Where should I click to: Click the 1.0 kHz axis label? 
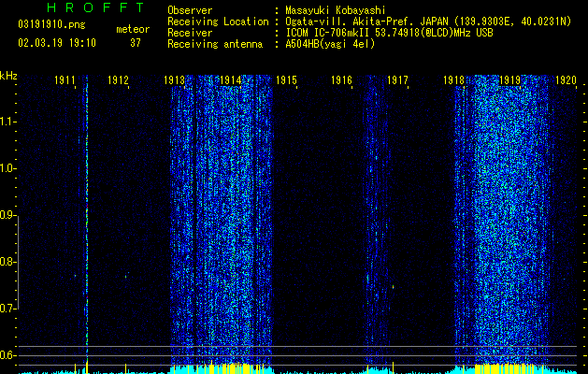(7, 168)
